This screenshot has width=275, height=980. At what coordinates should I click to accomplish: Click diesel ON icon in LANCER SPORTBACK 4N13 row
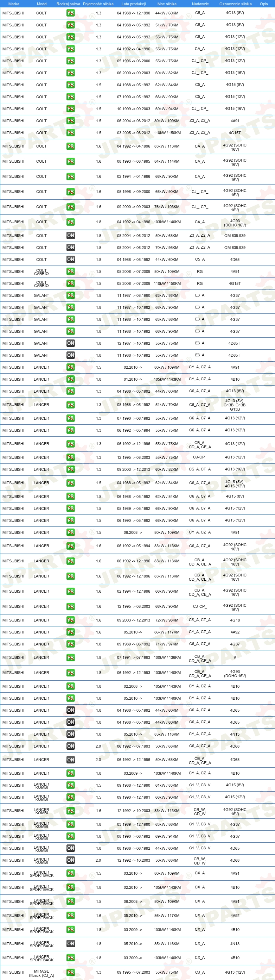click(x=70, y=943)
